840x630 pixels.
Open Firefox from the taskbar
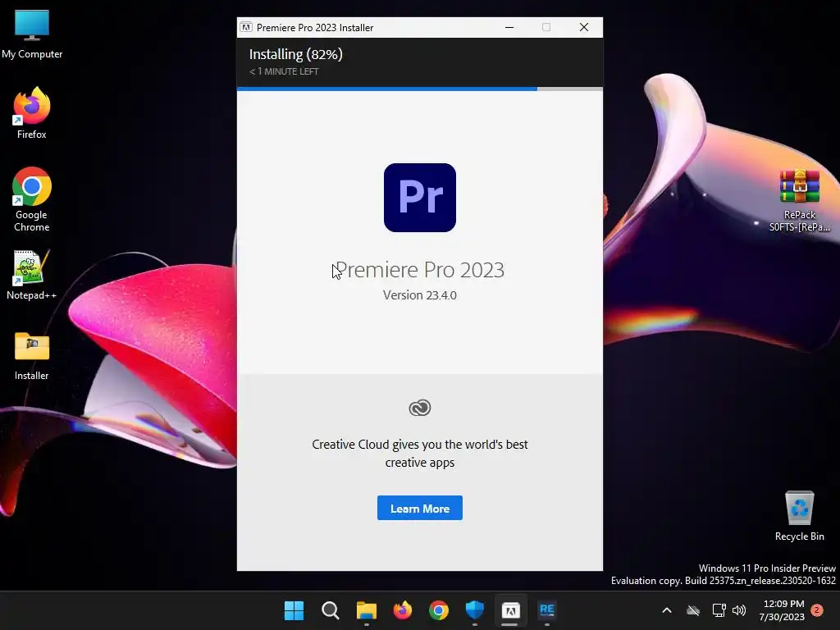click(x=402, y=610)
